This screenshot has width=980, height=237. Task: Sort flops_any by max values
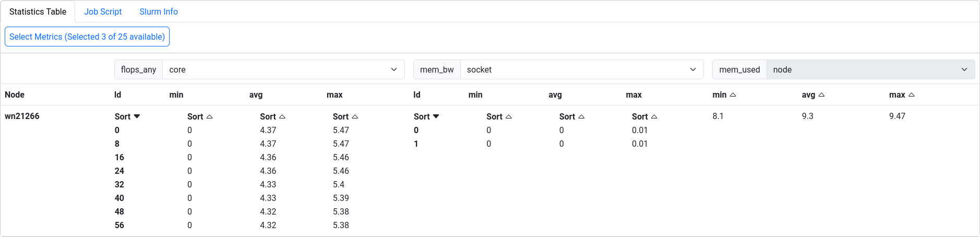coord(345,116)
